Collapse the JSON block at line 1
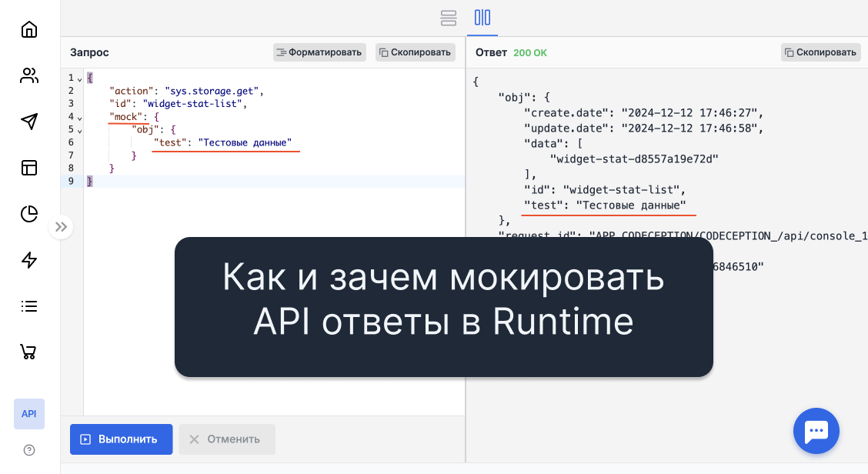The width and height of the screenshot is (868, 474). tap(80, 79)
